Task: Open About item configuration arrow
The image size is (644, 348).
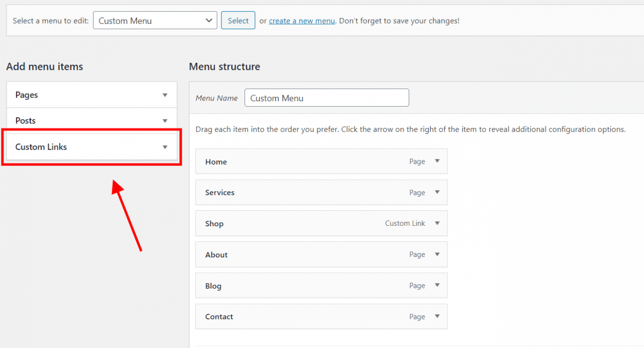Action: click(437, 254)
